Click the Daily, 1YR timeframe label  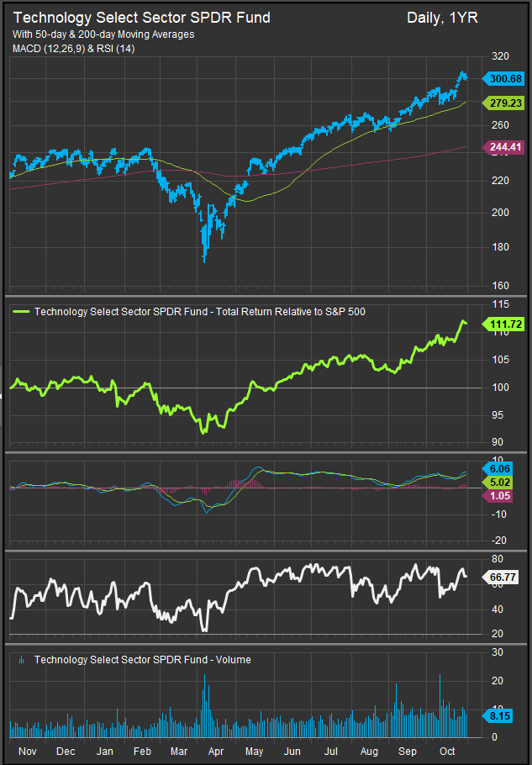[x=442, y=18]
